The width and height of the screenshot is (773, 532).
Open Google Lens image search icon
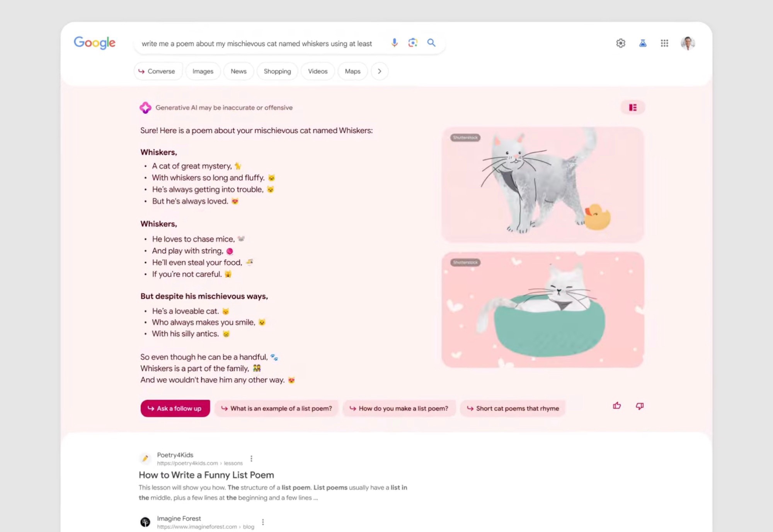[x=413, y=43]
